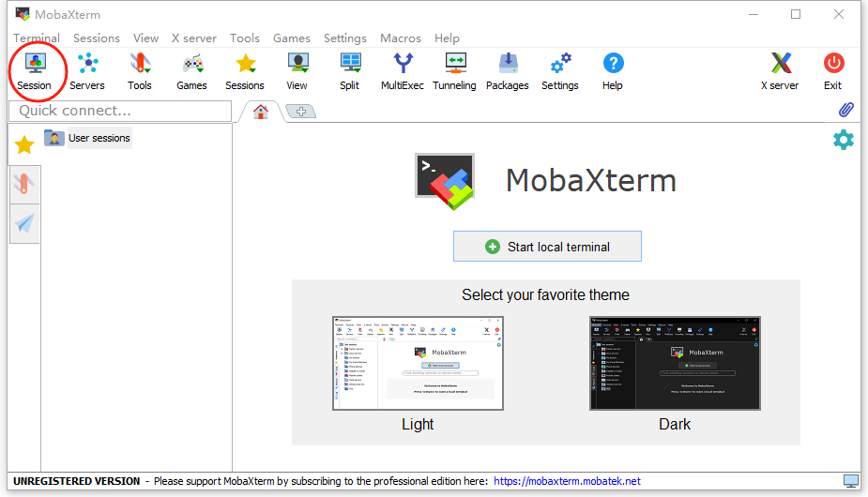Image resolution: width=868 pixels, height=497 pixels.
Task: Click the Exit power icon
Action: (832, 71)
